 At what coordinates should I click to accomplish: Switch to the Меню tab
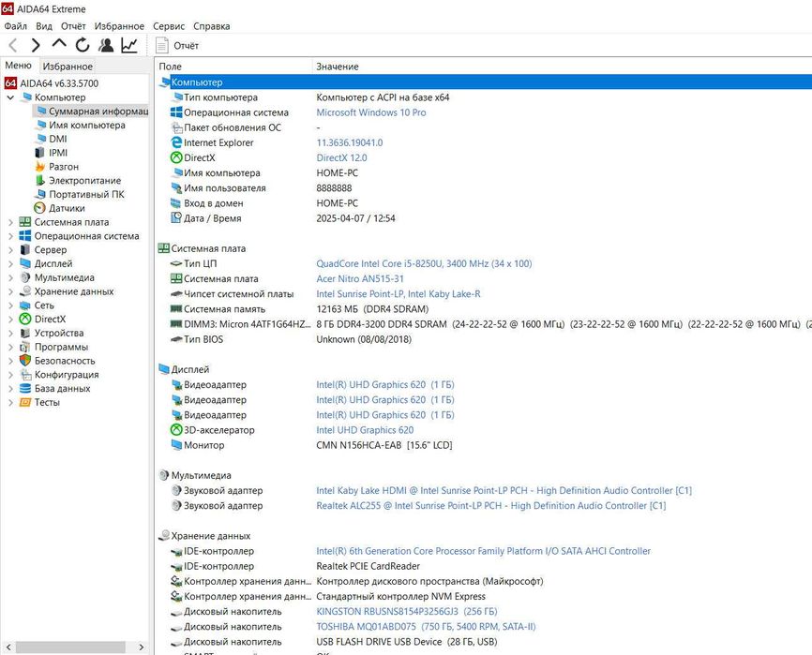click(19, 66)
